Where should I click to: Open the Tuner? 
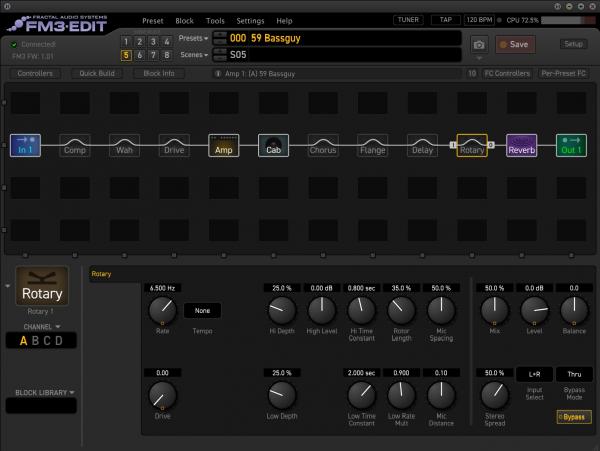coord(408,20)
